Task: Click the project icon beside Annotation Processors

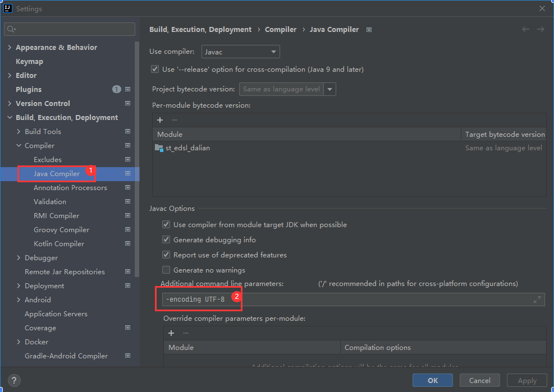Action: (127, 187)
